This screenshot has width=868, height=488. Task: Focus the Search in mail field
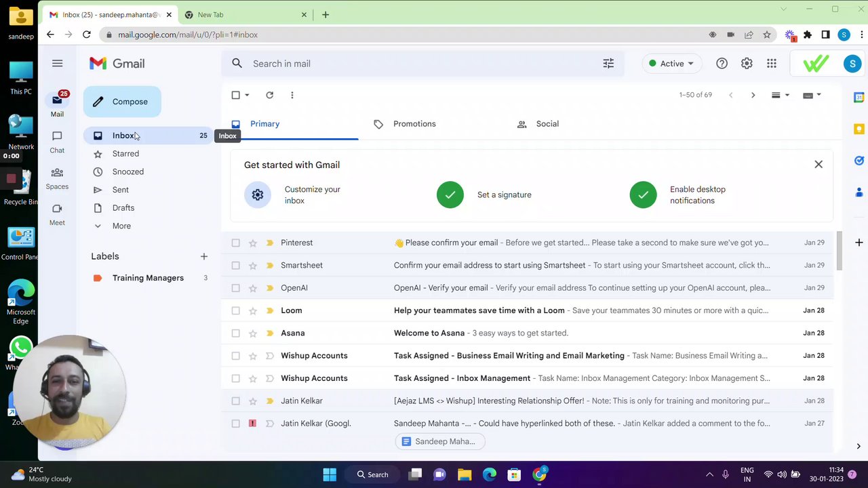[x=424, y=64]
